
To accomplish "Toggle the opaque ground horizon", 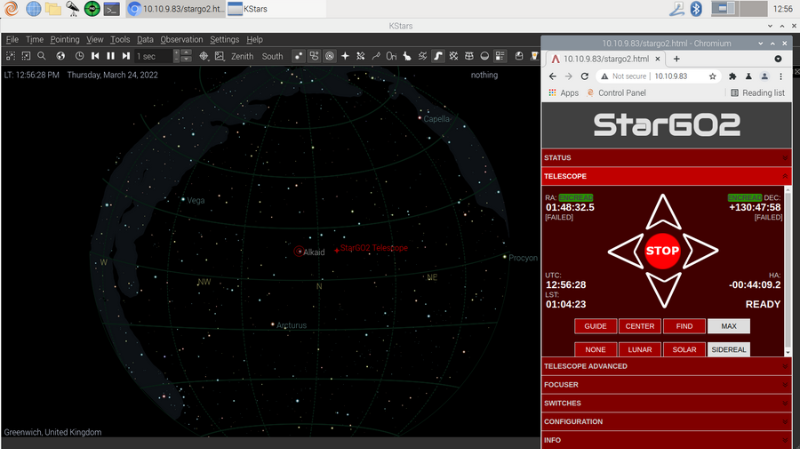I will [485, 56].
